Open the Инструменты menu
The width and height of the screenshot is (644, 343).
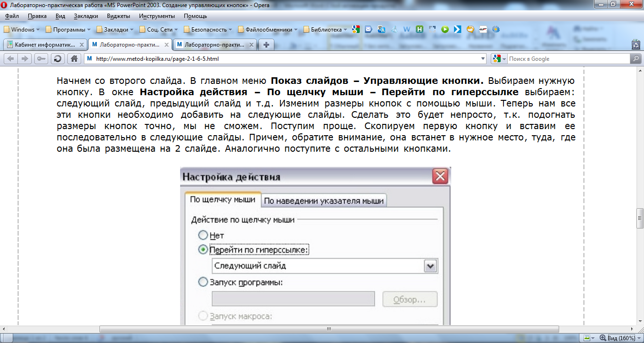coord(157,16)
